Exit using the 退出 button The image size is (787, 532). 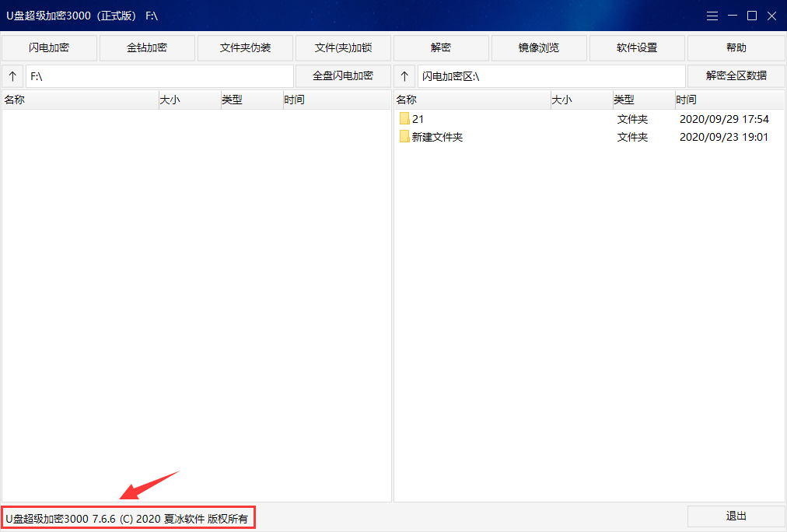point(736,516)
